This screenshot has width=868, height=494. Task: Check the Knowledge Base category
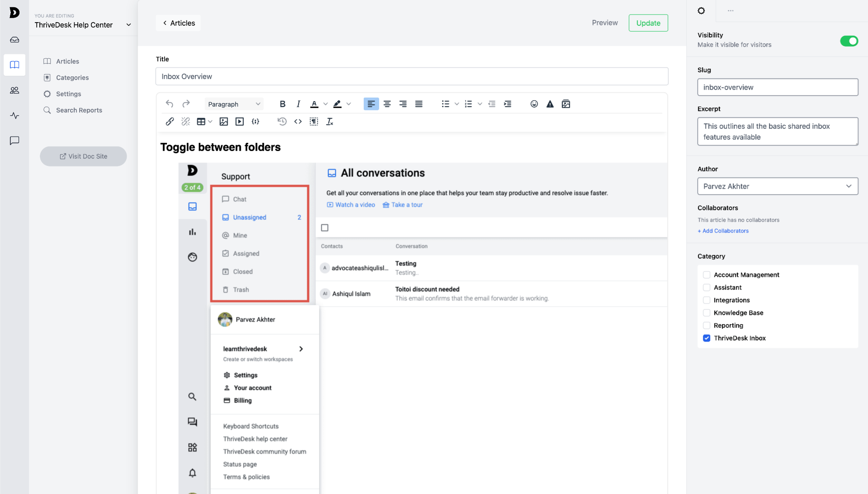pos(707,313)
